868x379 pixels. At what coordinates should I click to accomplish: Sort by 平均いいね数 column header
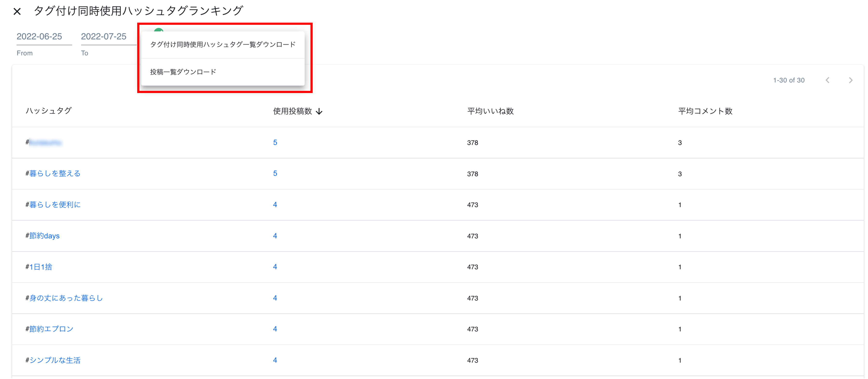pyautogui.click(x=490, y=111)
